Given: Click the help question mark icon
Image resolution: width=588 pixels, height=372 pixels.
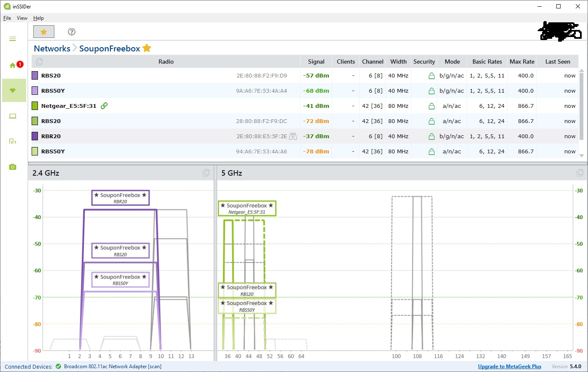Looking at the screenshot, I should [72, 32].
